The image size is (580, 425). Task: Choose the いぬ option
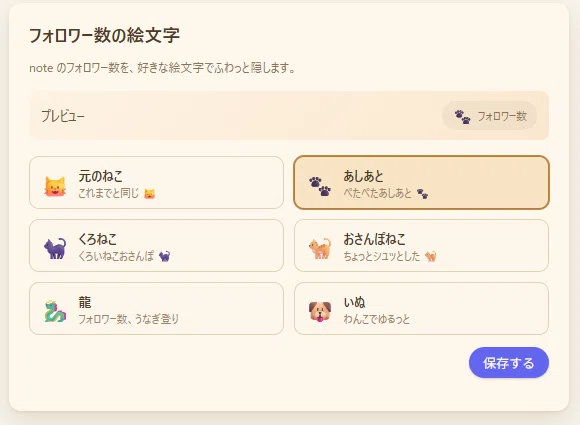[421, 308]
